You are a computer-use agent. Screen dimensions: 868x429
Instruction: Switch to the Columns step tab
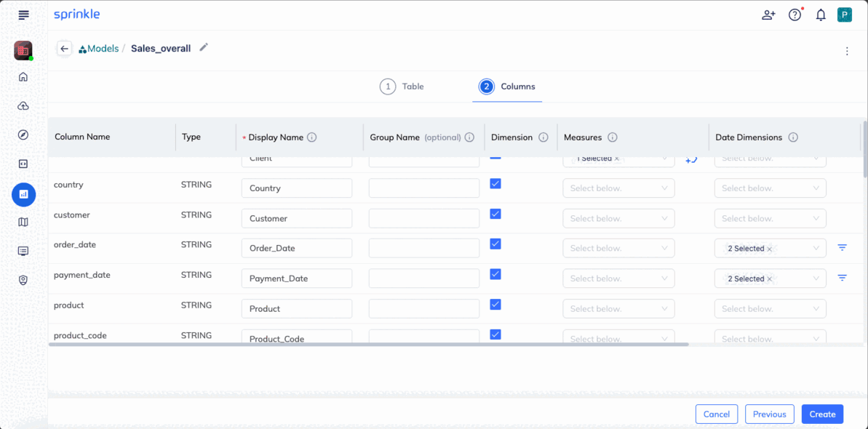coord(507,87)
